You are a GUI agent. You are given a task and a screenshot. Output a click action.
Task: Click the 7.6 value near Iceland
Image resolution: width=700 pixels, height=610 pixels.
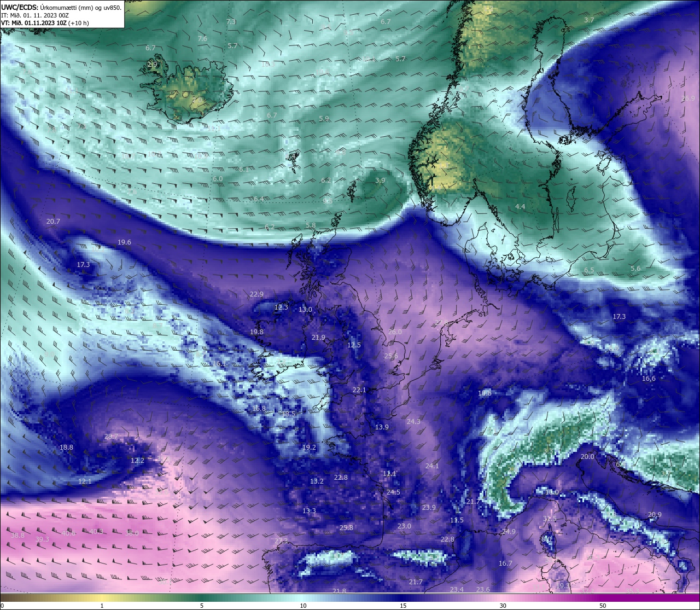pyautogui.click(x=202, y=39)
